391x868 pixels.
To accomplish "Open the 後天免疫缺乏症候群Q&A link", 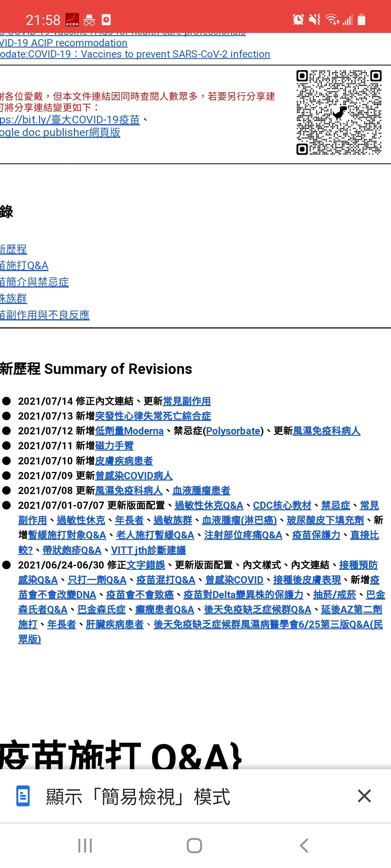I will [257, 609].
